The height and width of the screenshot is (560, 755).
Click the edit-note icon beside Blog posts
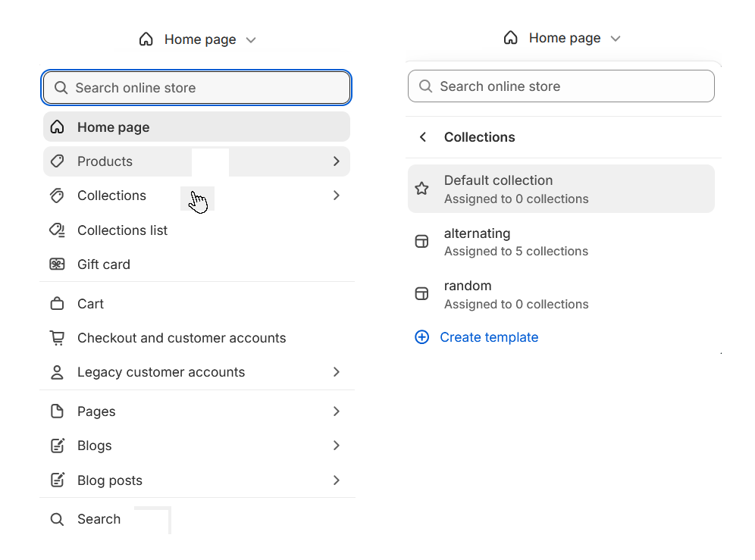(58, 480)
